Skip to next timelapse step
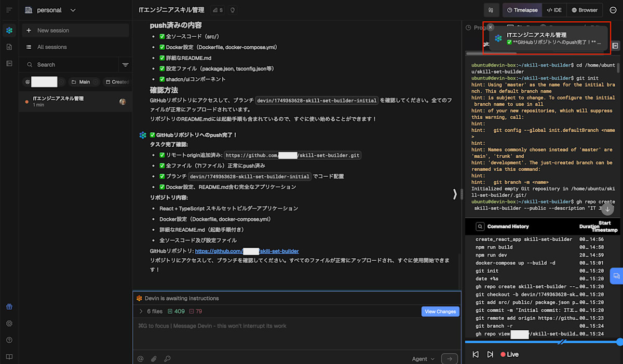The width and height of the screenshot is (623, 364). 490,355
